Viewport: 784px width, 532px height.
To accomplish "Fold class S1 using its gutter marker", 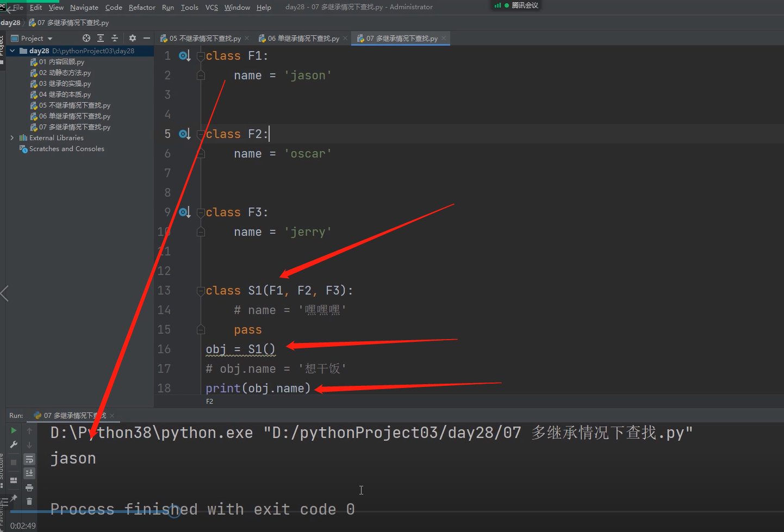I will pyautogui.click(x=201, y=291).
